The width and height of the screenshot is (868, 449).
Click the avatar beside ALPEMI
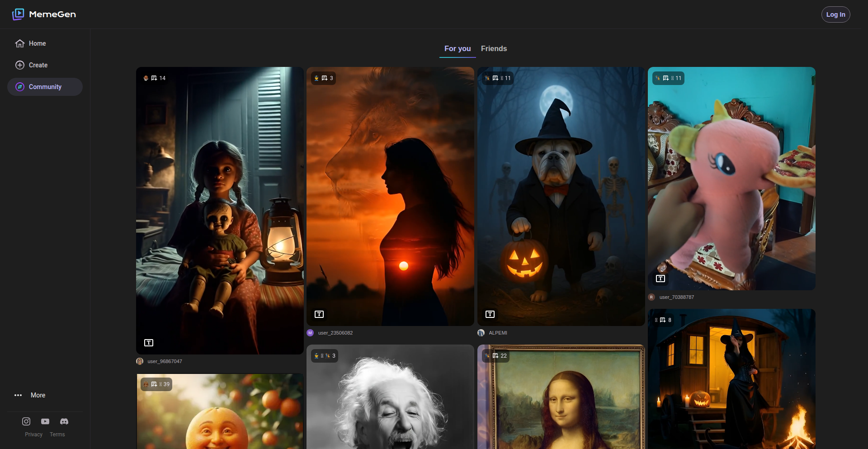(x=481, y=333)
